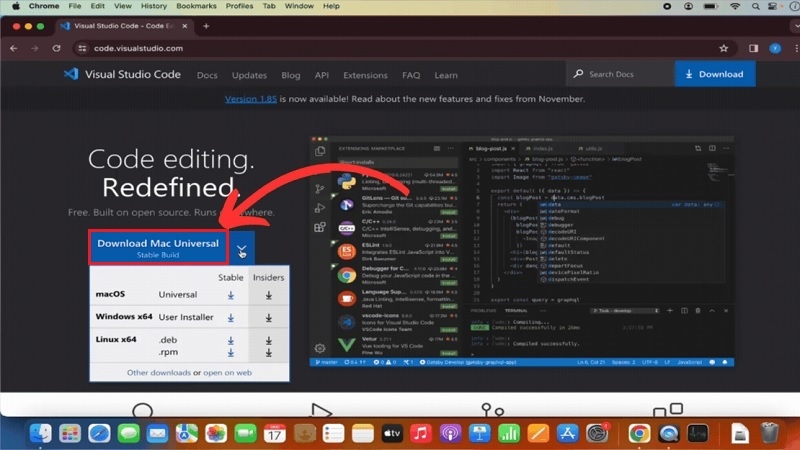This screenshot has height=450, width=800.
Task: Open Chrome side panel icon
Action: (754, 48)
